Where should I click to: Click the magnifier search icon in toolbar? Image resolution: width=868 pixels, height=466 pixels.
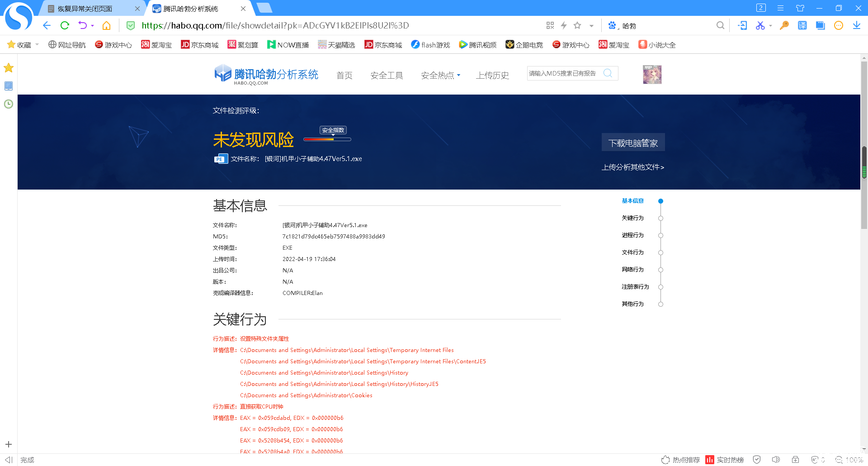point(720,26)
